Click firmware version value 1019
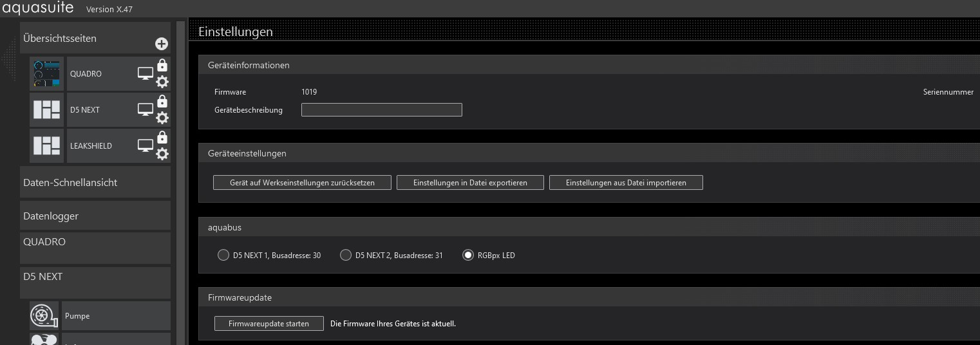Image resolution: width=980 pixels, height=345 pixels. pos(309,92)
